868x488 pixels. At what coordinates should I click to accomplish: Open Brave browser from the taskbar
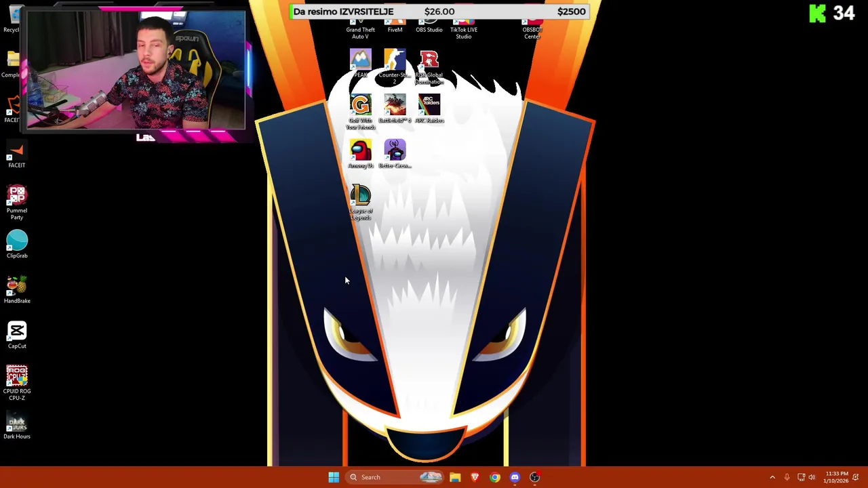click(x=475, y=477)
